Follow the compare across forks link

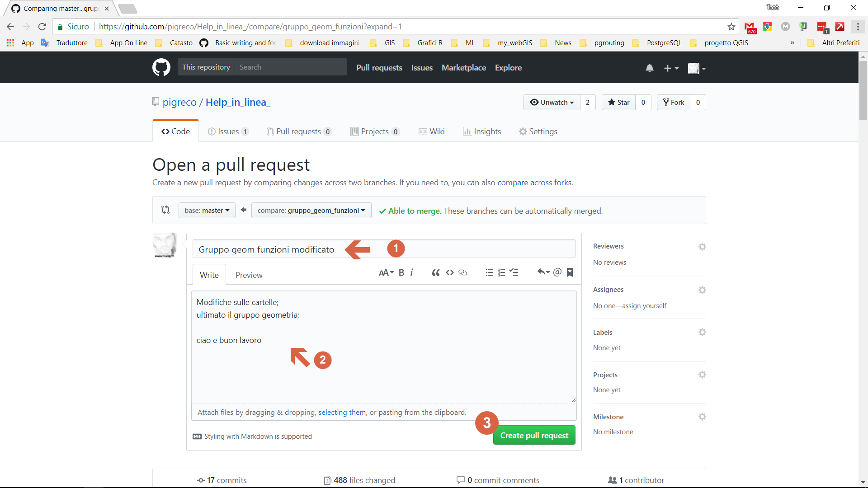coord(534,183)
